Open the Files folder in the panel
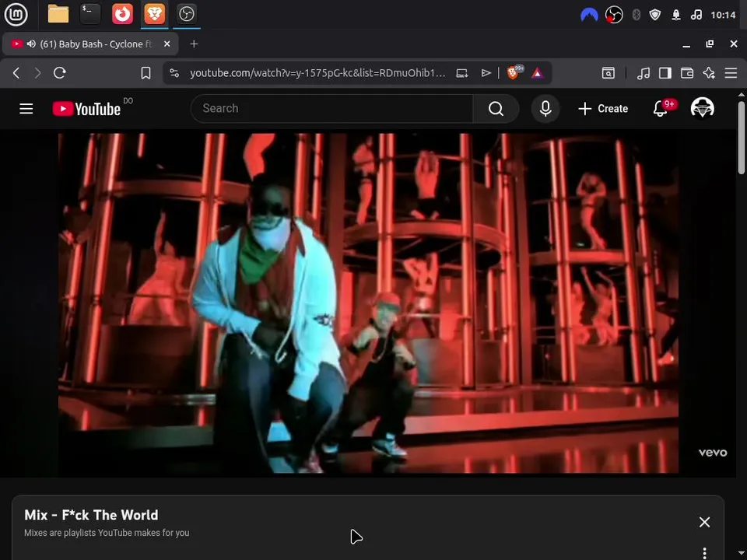The height and width of the screenshot is (560, 747). click(x=58, y=14)
